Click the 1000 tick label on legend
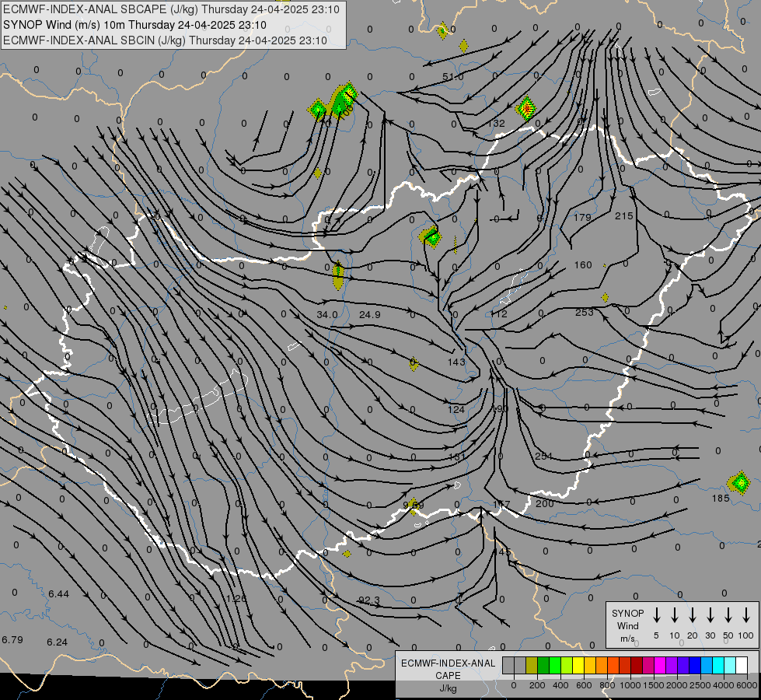Image resolution: width=761 pixels, height=700 pixels. tap(630, 685)
